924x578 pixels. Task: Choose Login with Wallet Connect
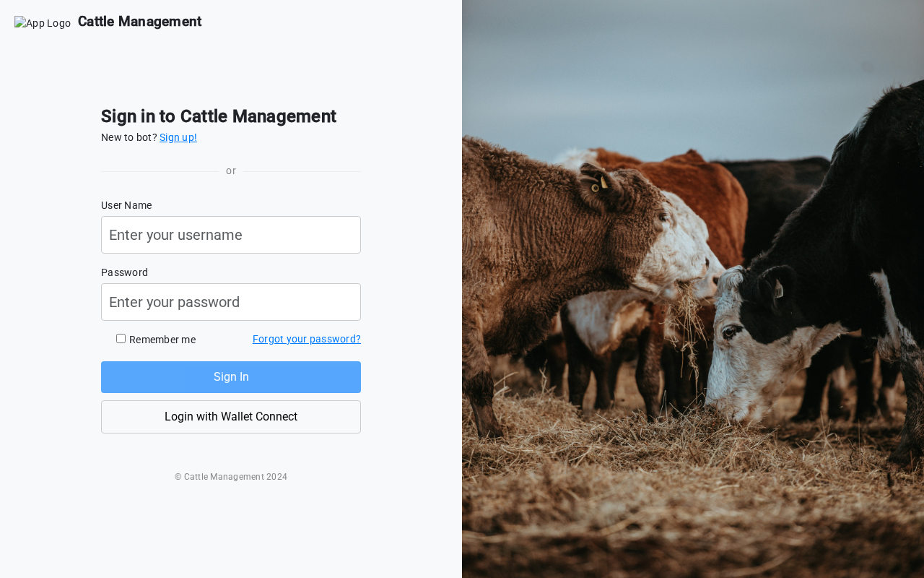pyautogui.click(x=231, y=417)
